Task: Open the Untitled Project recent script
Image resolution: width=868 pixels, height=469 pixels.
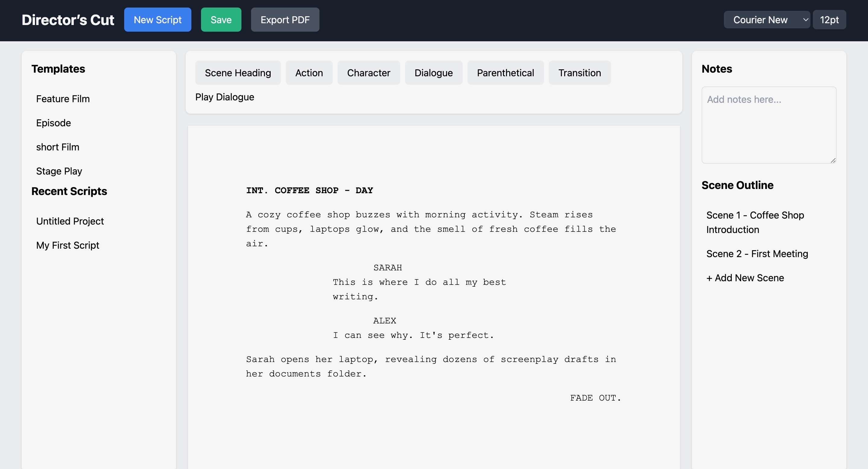Action: pos(70,221)
